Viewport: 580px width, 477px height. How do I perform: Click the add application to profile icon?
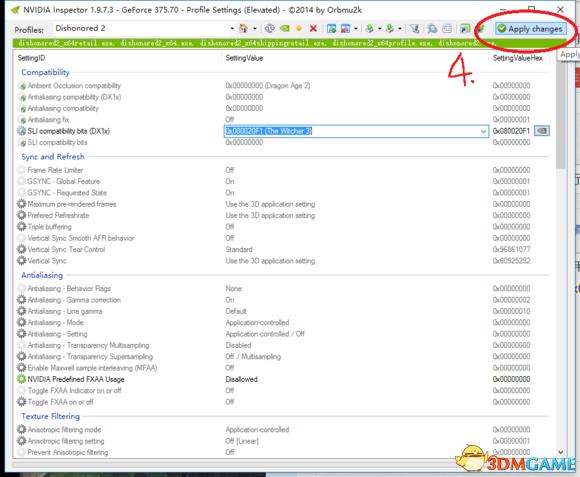click(331, 28)
